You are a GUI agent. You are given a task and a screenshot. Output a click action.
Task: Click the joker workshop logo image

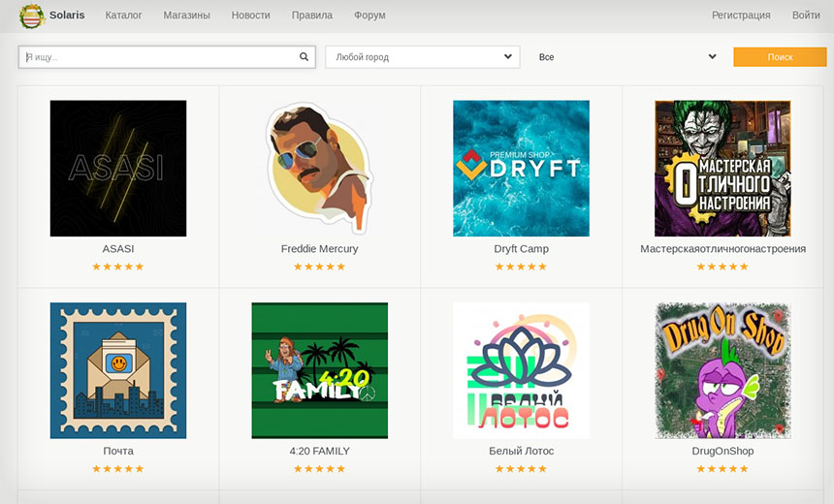[x=722, y=168]
